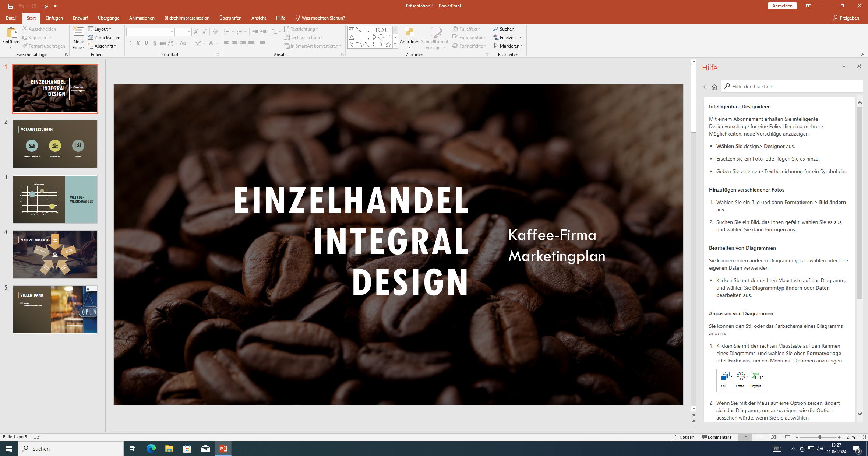Start presentation from beginning icon in title bar
Viewport: 868px width, 456px height.
pos(45,6)
